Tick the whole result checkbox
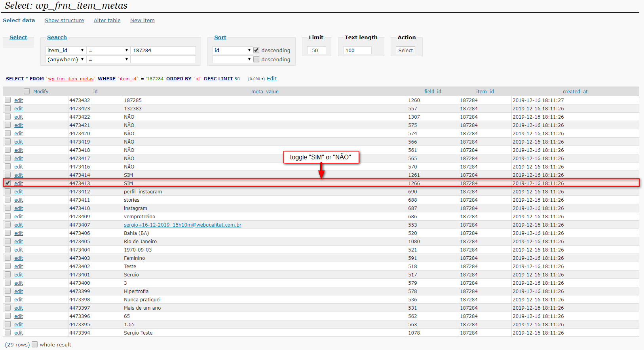The width and height of the screenshot is (644, 350). (x=35, y=344)
